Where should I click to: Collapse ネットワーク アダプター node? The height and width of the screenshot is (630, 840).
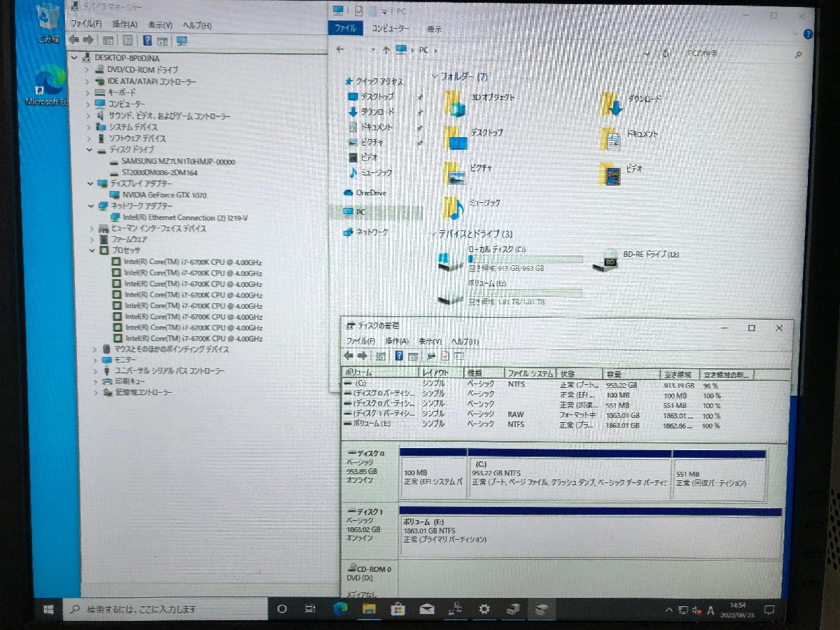(x=91, y=206)
